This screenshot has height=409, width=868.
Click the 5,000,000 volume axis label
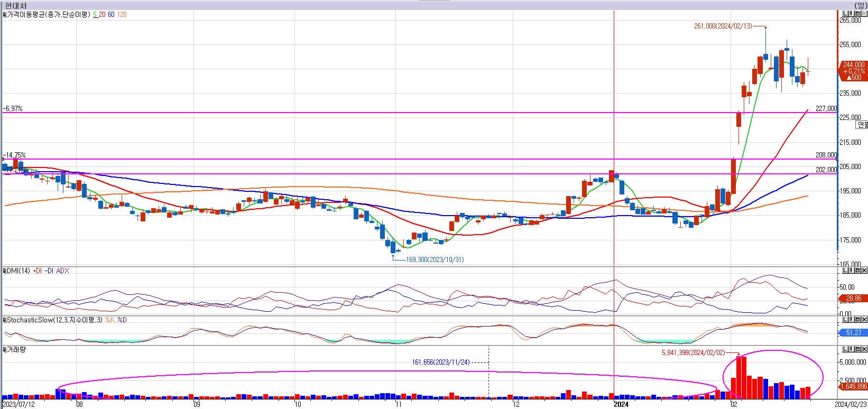pyautogui.click(x=853, y=362)
